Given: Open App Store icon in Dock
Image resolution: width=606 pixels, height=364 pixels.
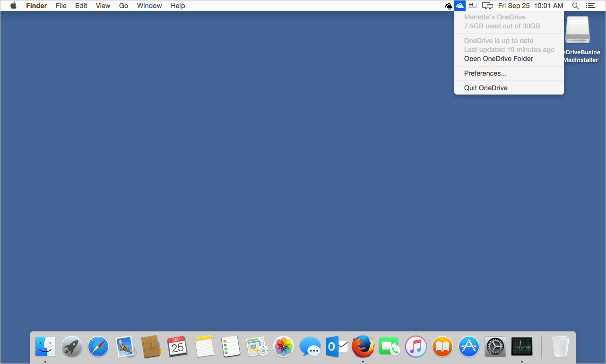Looking at the screenshot, I should (x=469, y=347).
